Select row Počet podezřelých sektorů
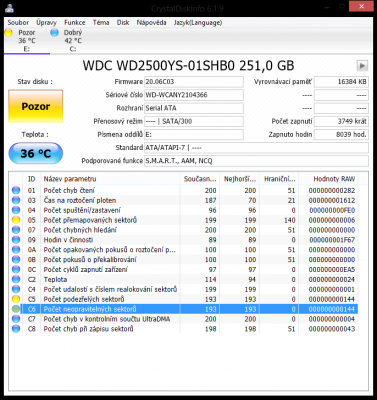The image size is (377, 400). 184,299
